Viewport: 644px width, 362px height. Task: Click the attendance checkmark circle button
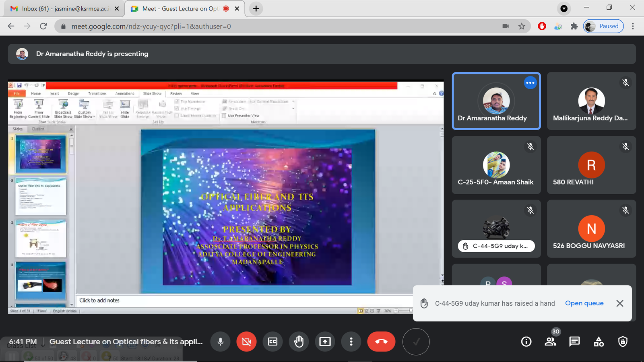pos(416,342)
